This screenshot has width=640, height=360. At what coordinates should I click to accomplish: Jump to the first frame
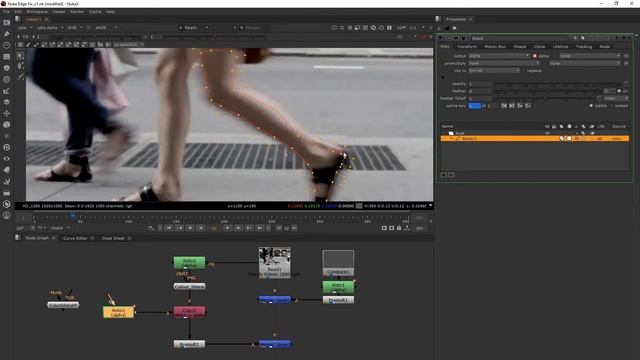pyautogui.click(x=169, y=228)
